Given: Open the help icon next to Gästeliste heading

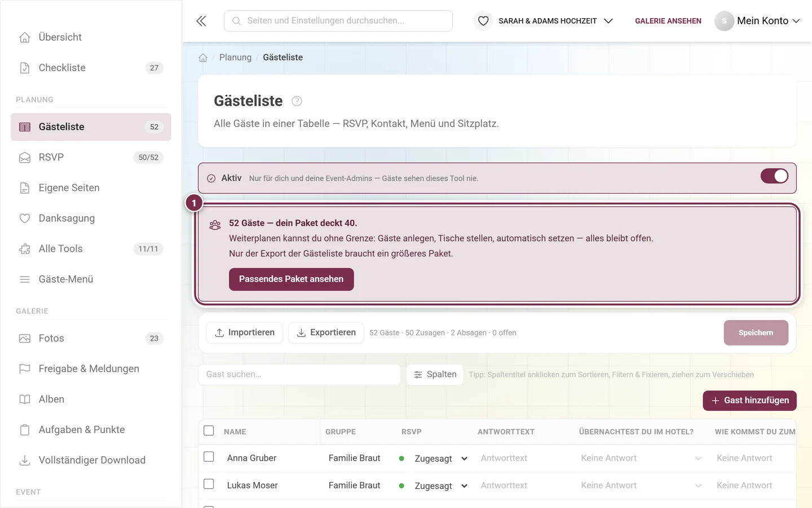Looking at the screenshot, I should [297, 101].
